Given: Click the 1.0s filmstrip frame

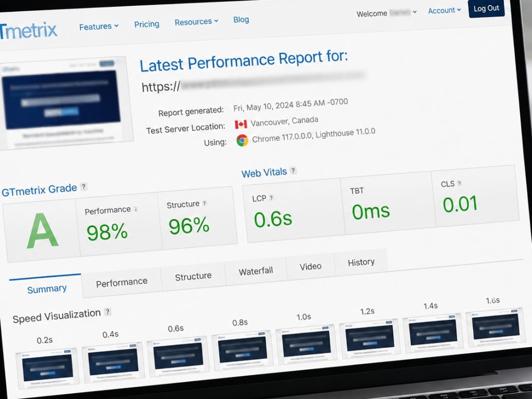Looking at the screenshot, I should tap(306, 344).
